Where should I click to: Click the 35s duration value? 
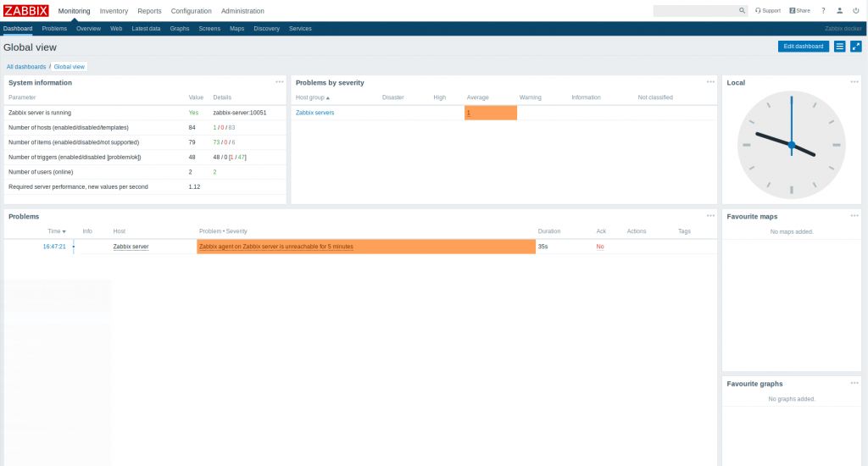click(x=542, y=247)
